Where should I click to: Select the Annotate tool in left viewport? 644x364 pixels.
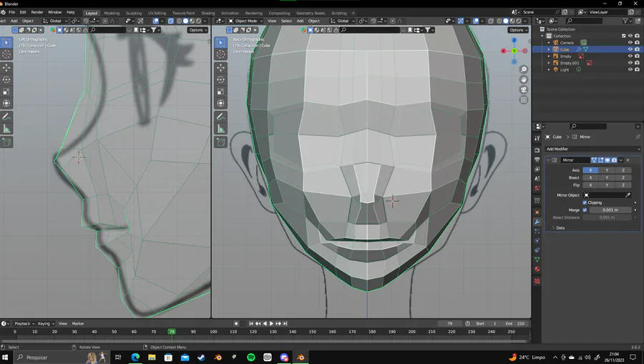(6, 117)
